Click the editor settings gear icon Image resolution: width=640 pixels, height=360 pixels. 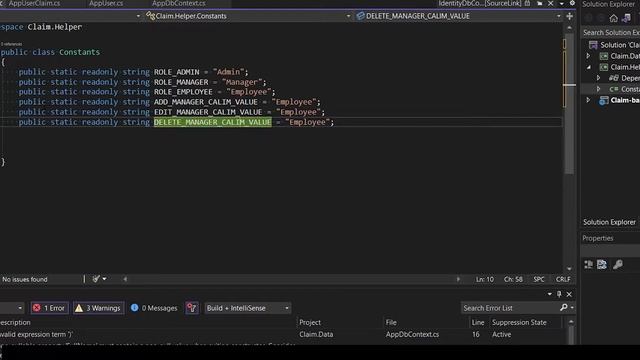tap(572, 3)
